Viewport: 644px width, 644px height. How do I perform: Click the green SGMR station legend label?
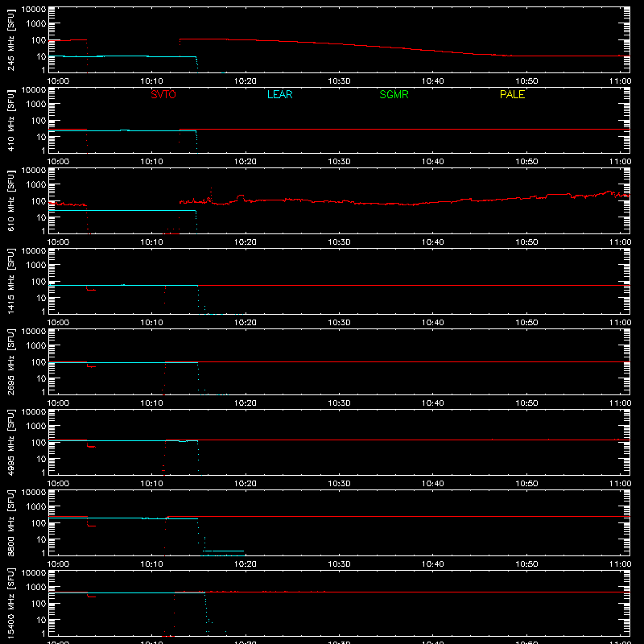coord(394,94)
